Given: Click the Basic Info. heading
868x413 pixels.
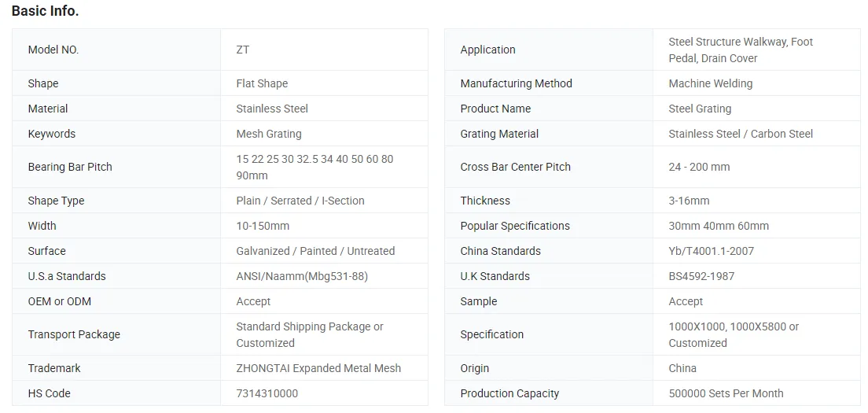Looking at the screenshot, I should tap(45, 11).
